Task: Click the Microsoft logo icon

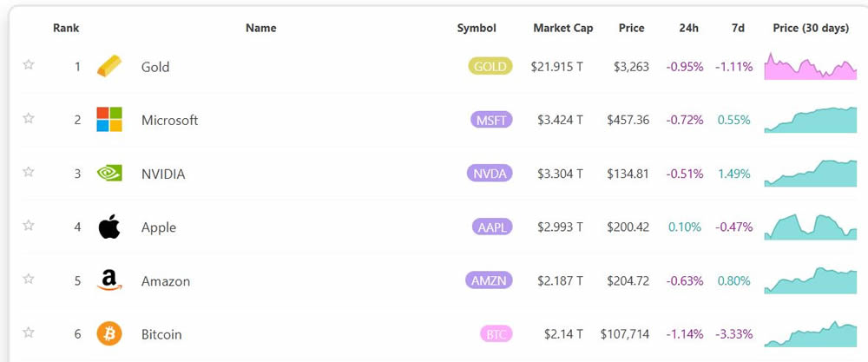Action: (109, 120)
